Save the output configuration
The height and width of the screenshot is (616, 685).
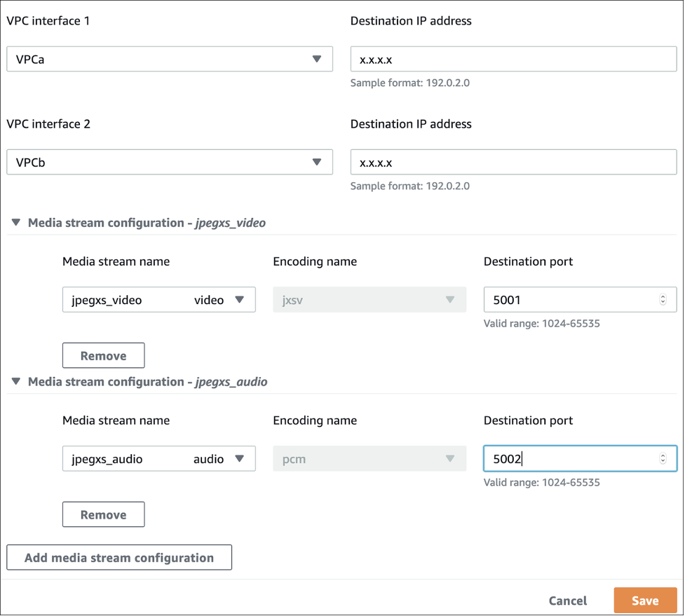coord(645,601)
